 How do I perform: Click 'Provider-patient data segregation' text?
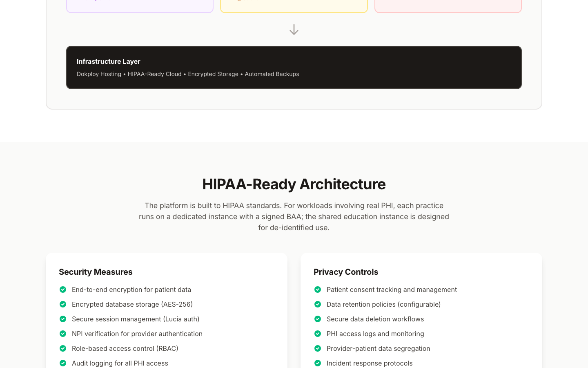click(379, 348)
